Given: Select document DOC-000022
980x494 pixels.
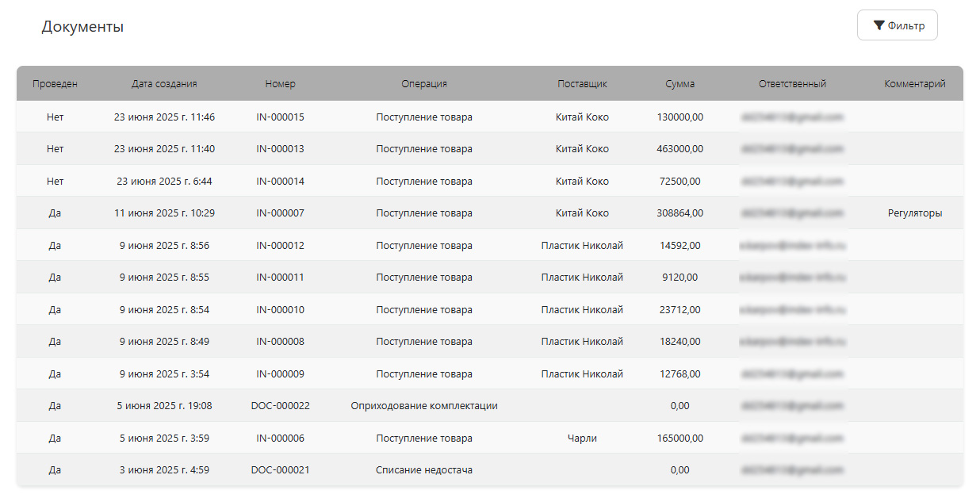Looking at the screenshot, I should click(280, 406).
